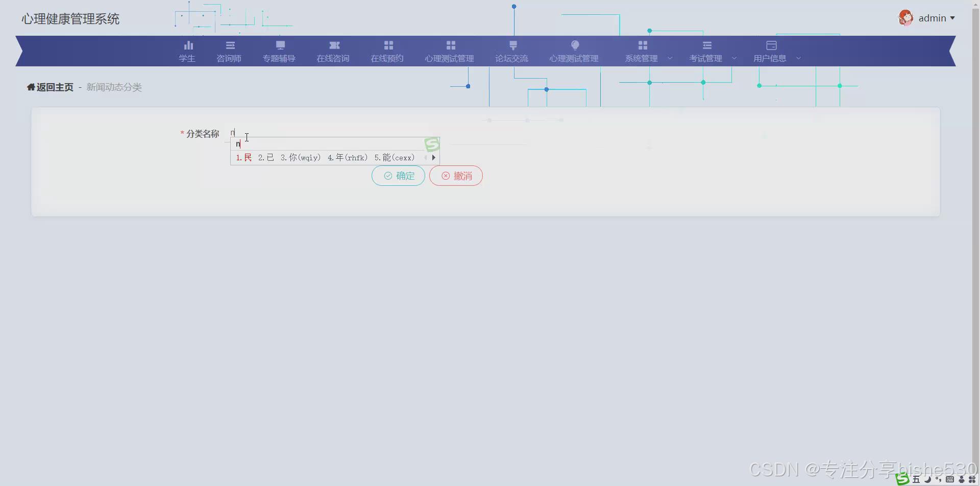Open the 咨询师 navigation item
The width and height of the screenshot is (980, 486).
coord(229,52)
